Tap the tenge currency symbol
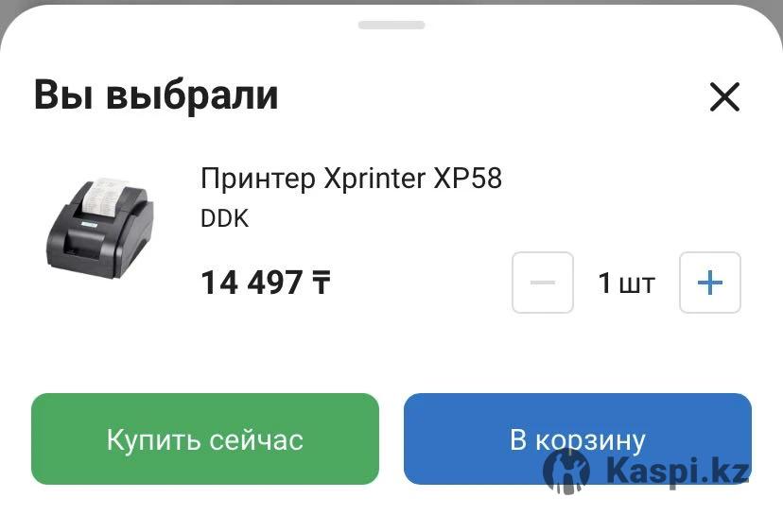Screen dimensions: 783x532 322,283
